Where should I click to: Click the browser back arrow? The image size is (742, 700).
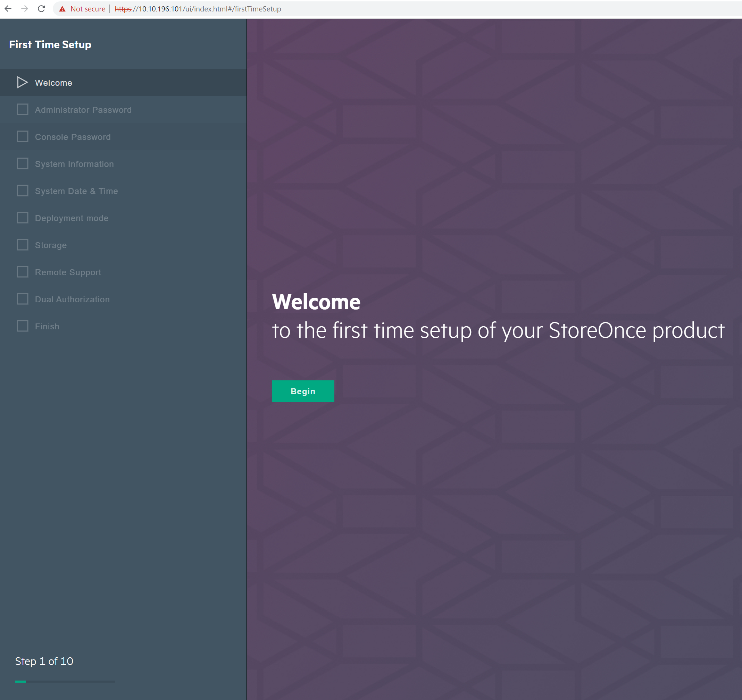point(8,9)
